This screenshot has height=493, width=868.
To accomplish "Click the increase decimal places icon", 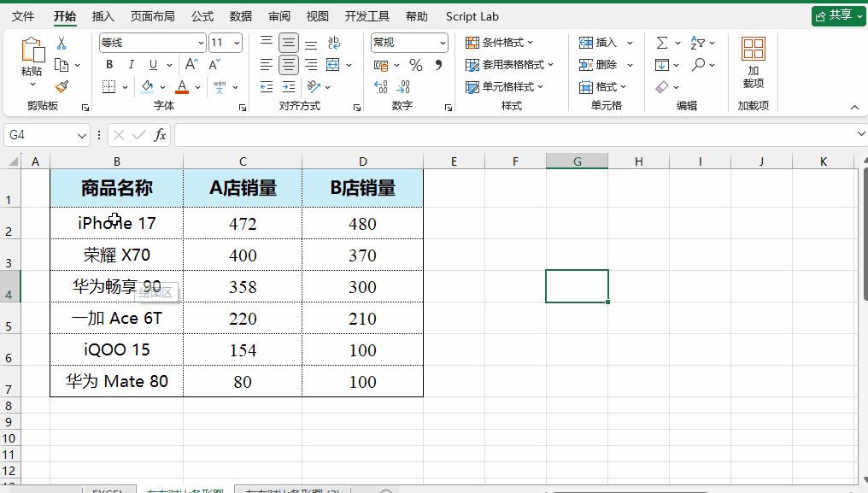I will point(381,87).
